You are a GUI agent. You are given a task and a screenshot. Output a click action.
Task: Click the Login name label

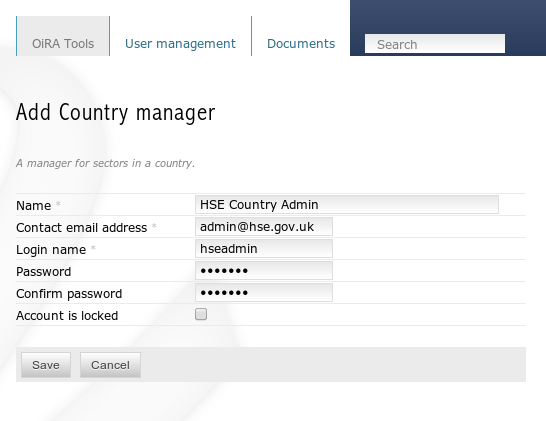(x=51, y=250)
